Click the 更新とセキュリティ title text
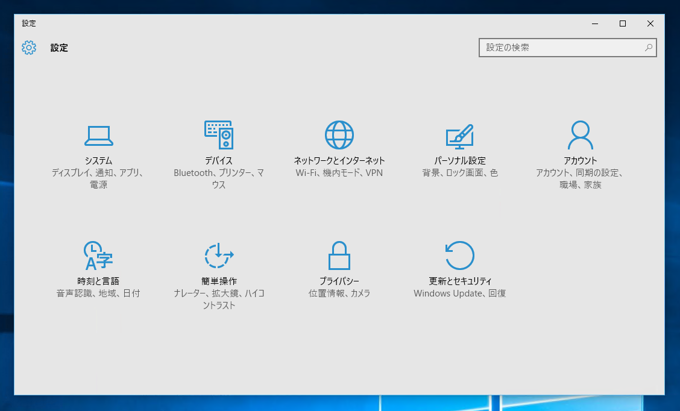This screenshot has width=680, height=411. pos(460,281)
